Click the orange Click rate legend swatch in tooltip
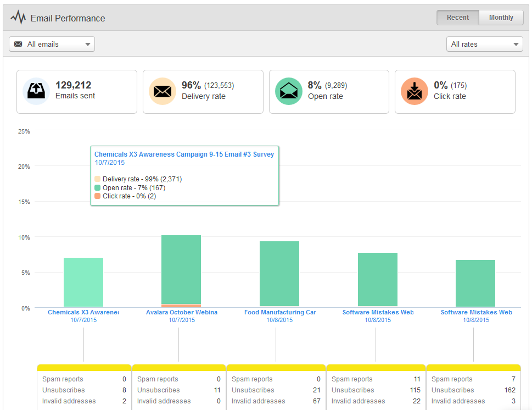Image resolution: width=532 pixels, height=410 pixels. (x=97, y=196)
